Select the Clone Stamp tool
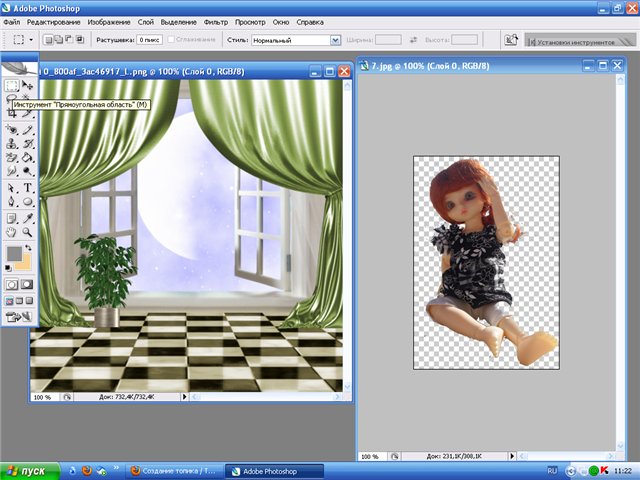Image resolution: width=640 pixels, height=480 pixels. (x=12, y=143)
